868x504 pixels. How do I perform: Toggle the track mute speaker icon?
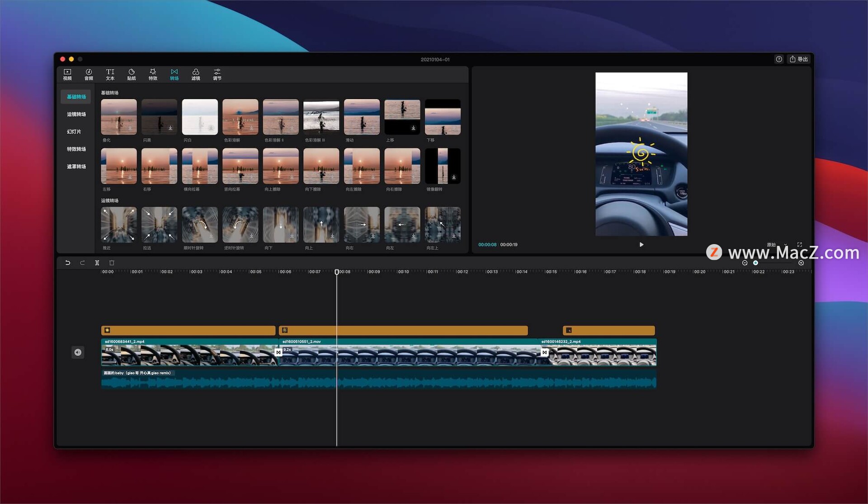coord(78,352)
